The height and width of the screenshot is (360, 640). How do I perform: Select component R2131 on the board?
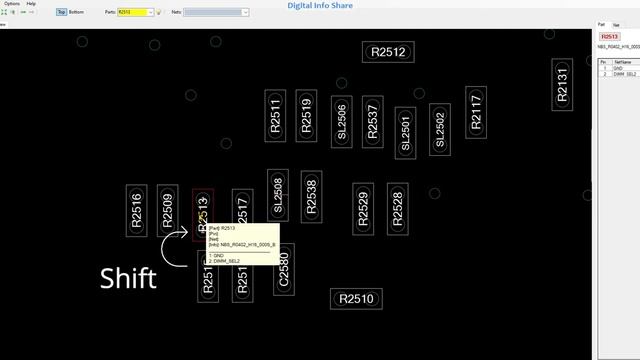(562, 85)
